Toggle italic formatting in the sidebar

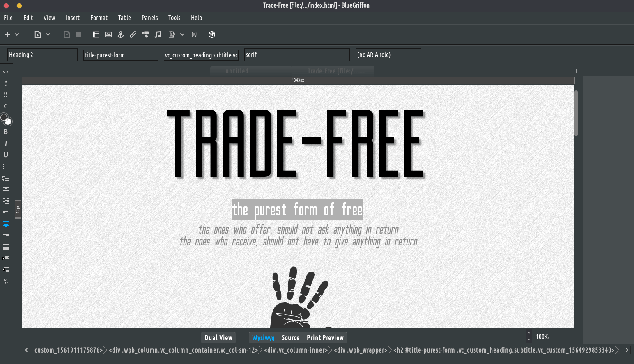click(x=6, y=143)
